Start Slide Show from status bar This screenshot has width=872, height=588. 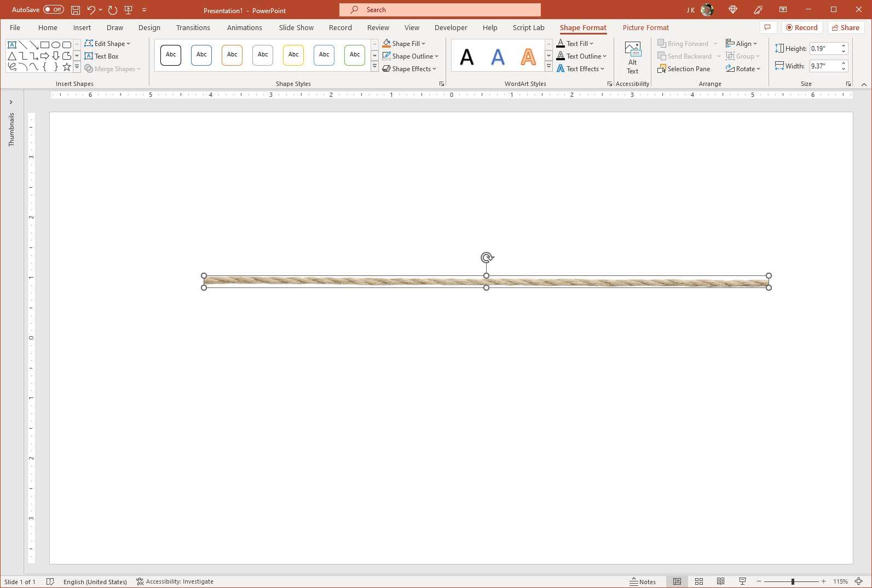click(743, 581)
